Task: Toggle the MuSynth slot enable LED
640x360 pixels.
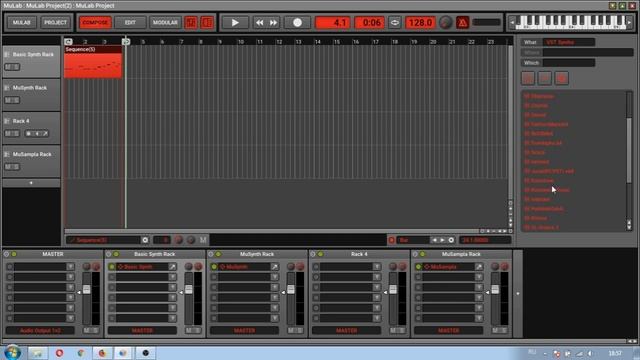Action: pos(214,267)
